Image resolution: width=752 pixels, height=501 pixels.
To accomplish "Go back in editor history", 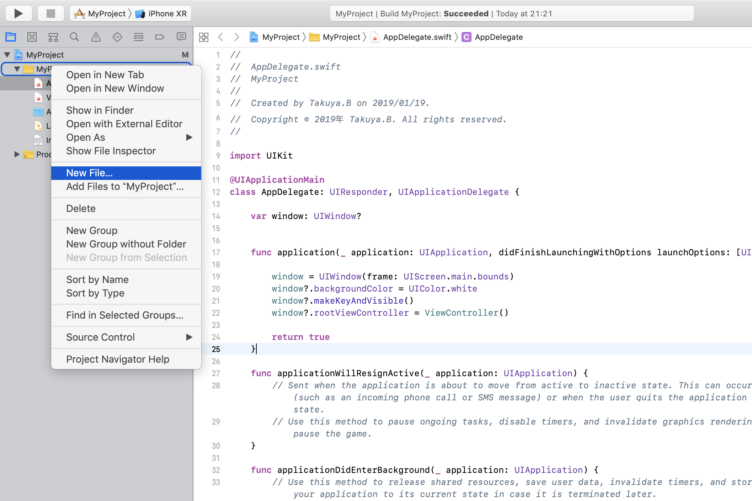I will 221,37.
